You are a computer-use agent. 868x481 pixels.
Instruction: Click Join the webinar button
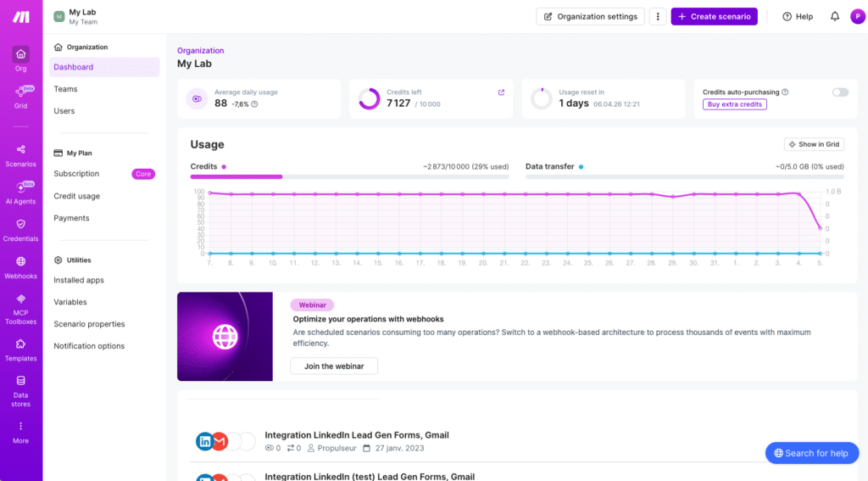point(334,366)
